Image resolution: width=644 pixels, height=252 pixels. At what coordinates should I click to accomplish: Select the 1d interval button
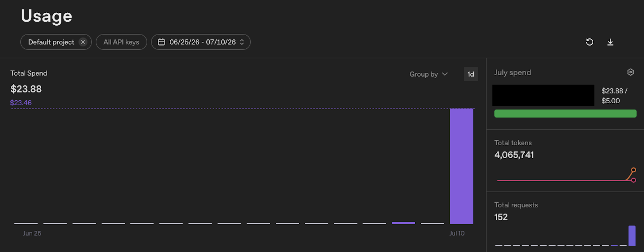pyautogui.click(x=471, y=74)
